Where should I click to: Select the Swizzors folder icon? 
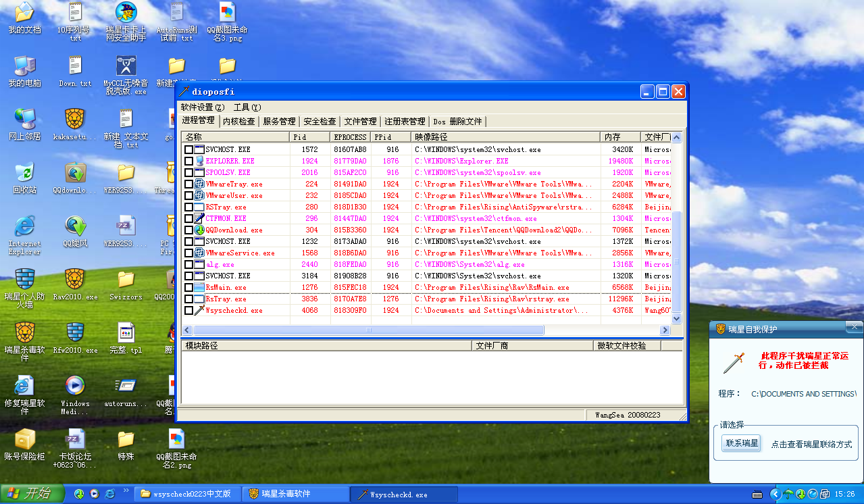pyautogui.click(x=126, y=284)
